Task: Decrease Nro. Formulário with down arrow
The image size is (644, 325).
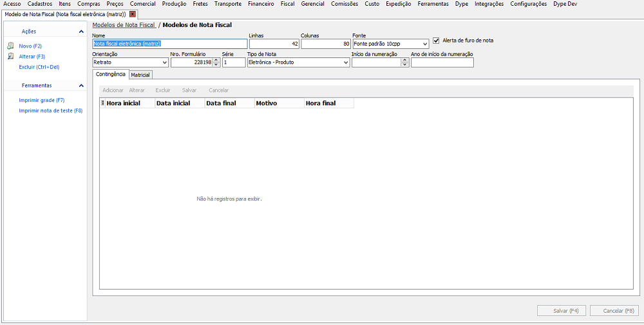Action: click(x=216, y=64)
